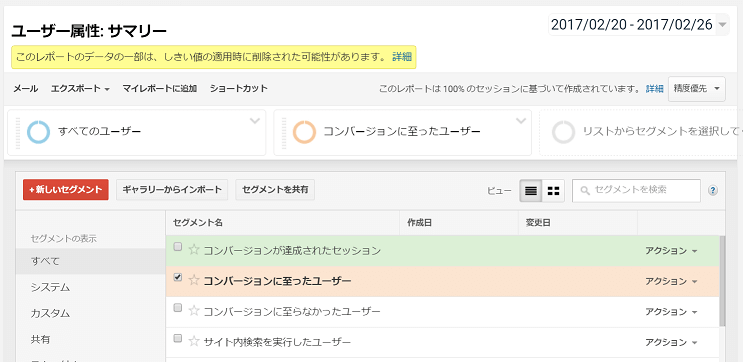Image resolution: width=743 pixels, height=362 pixels.
Task: Click the セグメントを検索 search field
Action: click(x=636, y=190)
